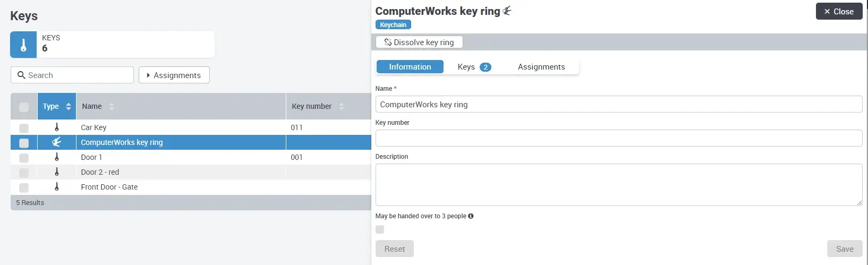Screen dimensions: 868x265
Task: Click Dissolve key ring button
Action: click(419, 42)
